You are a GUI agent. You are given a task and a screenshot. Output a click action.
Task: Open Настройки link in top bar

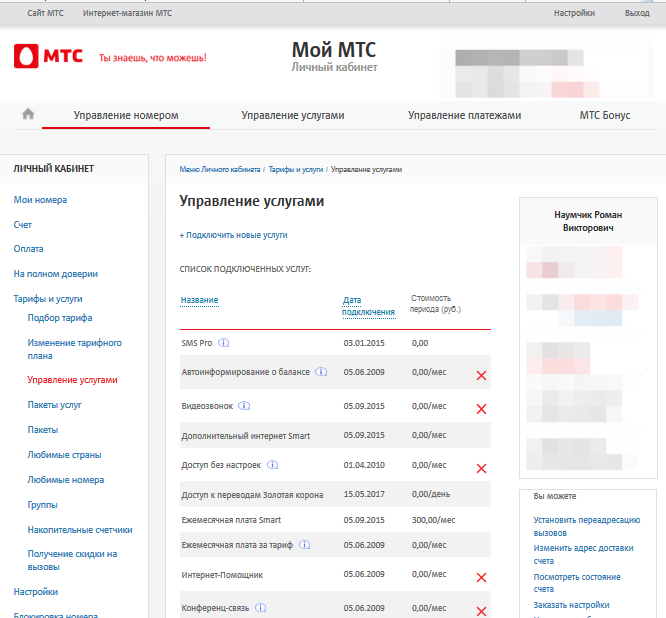tap(574, 13)
